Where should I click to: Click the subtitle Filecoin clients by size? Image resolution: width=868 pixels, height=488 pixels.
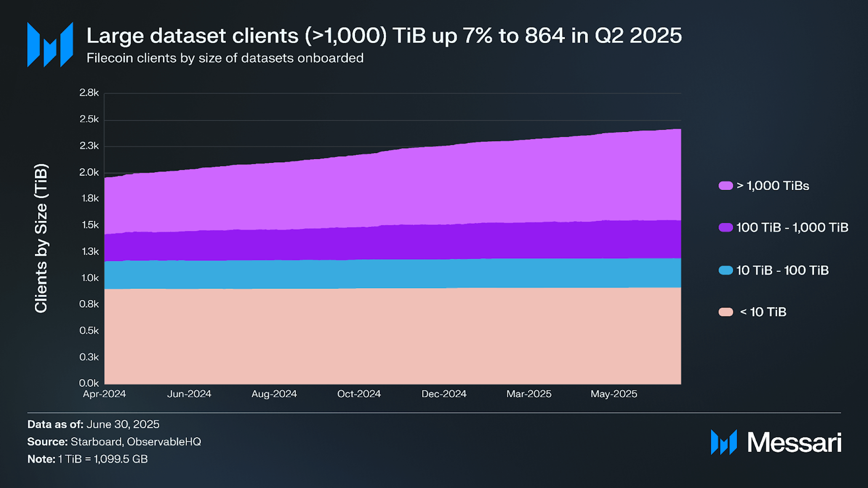click(x=225, y=58)
